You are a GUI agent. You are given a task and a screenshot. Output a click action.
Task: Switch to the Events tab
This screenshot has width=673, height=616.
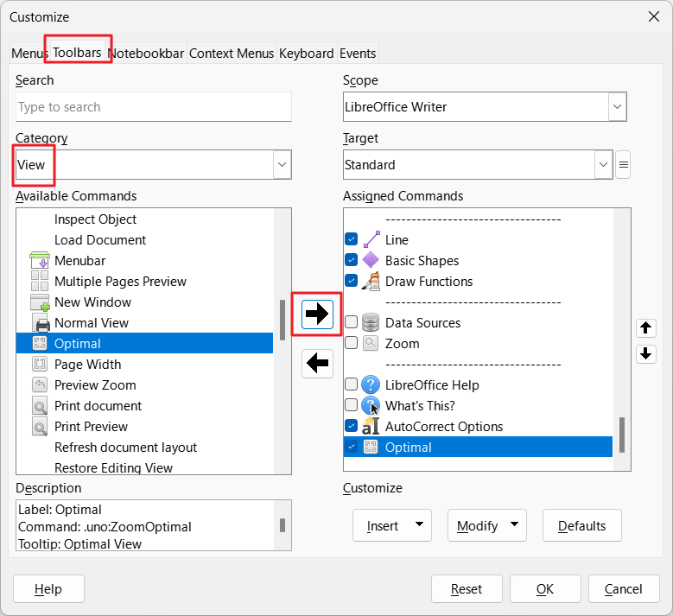[358, 54]
